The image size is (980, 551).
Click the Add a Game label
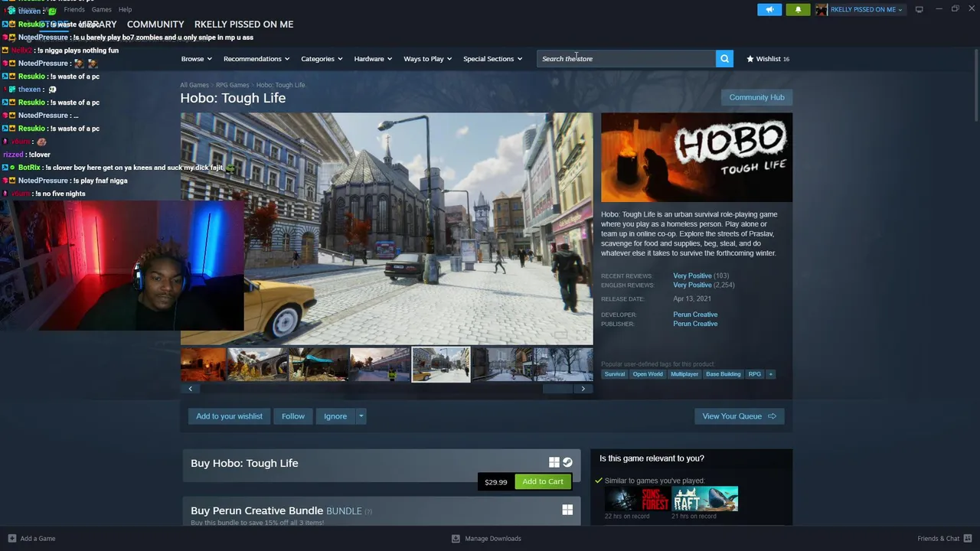(38, 538)
